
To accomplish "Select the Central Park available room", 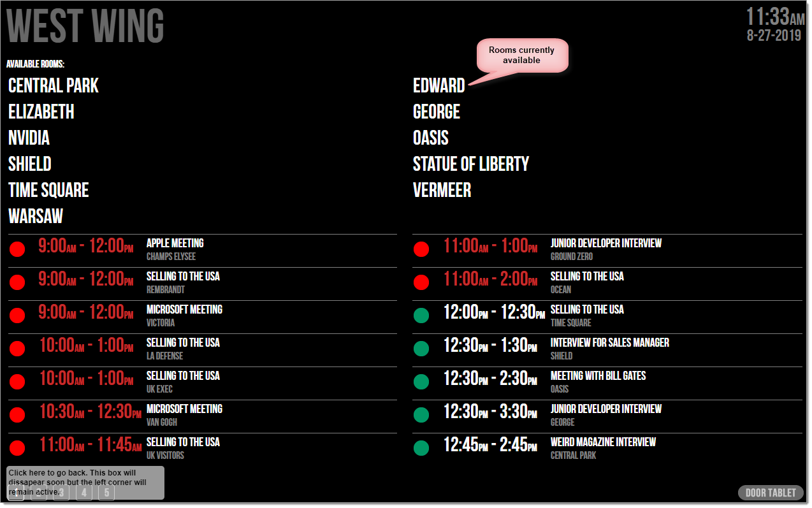I will pos(54,85).
